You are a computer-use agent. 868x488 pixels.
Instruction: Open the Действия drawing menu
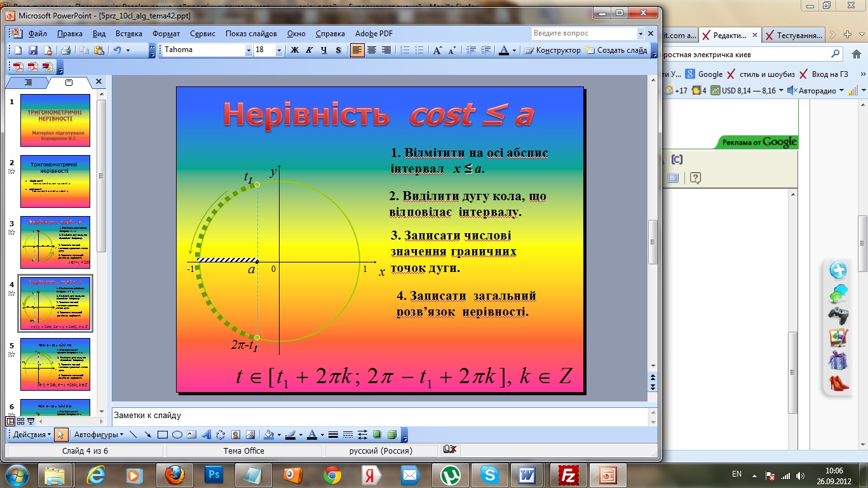(32, 435)
